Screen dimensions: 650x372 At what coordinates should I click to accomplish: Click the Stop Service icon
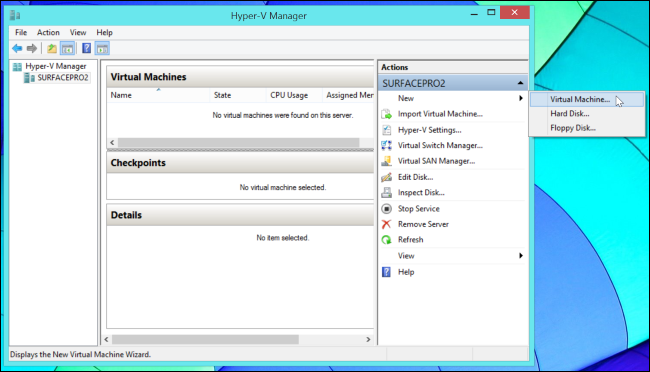click(386, 209)
